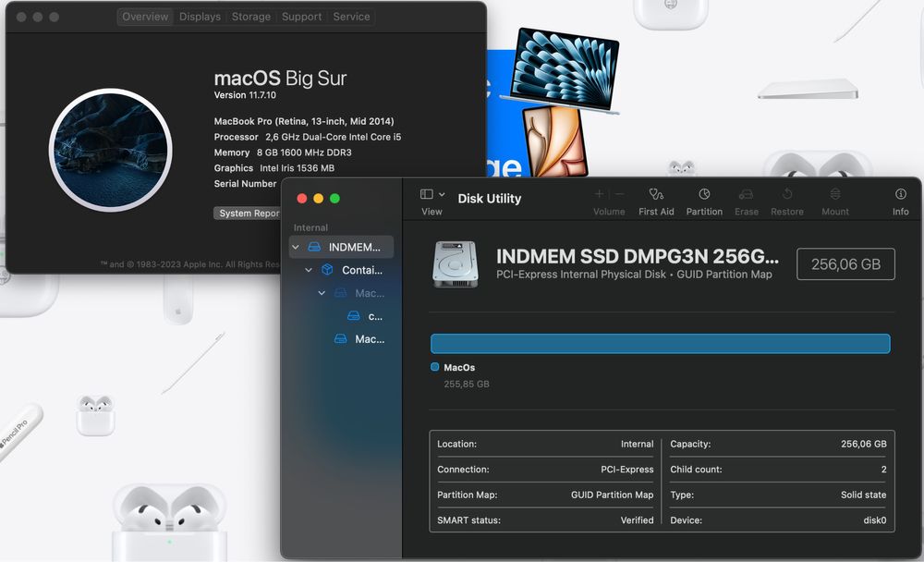This screenshot has width=924, height=562.
Task: Click the "GUID Partition Map" table value
Action: click(612, 495)
